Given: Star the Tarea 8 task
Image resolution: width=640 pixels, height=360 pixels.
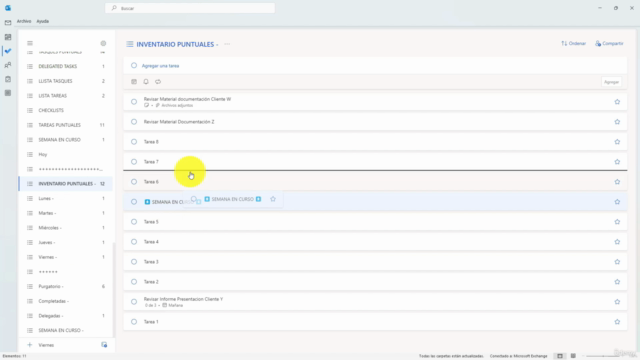Looking at the screenshot, I should point(617,142).
